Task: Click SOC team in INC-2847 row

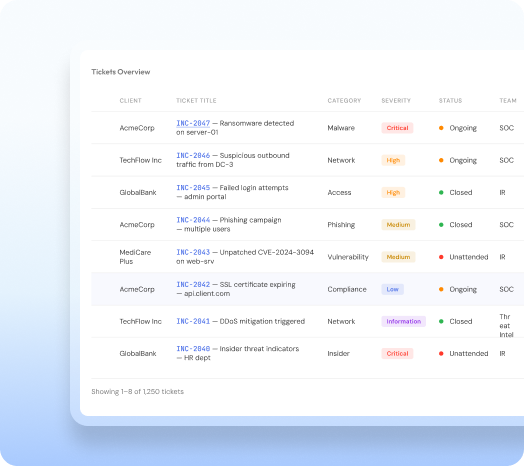Action: click(x=506, y=128)
